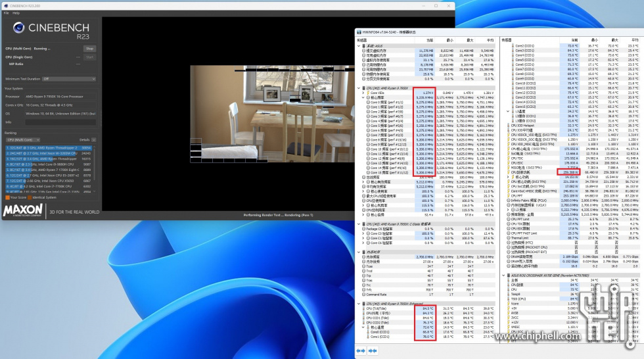Viewport: 644px width, 359px height.
Task: Click the MAXON logo
Action: (22, 210)
